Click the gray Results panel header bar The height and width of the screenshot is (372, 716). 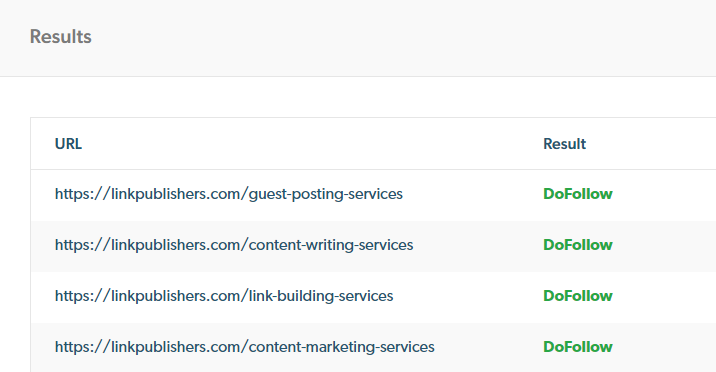(358, 38)
